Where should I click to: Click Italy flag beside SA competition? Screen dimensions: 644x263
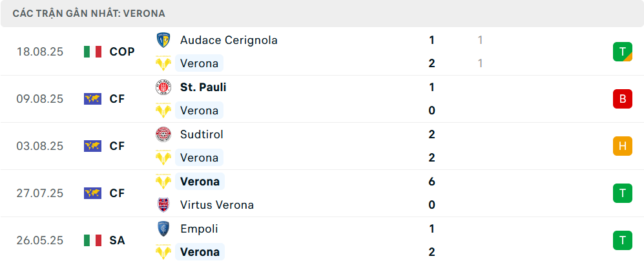click(93, 240)
